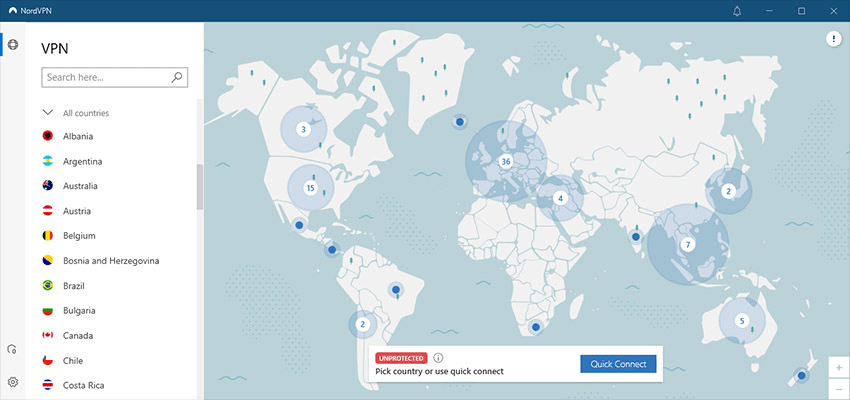Screen dimensions: 850x400
Task: Click the exclamation alert icon on map
Action: pos(833,39)
